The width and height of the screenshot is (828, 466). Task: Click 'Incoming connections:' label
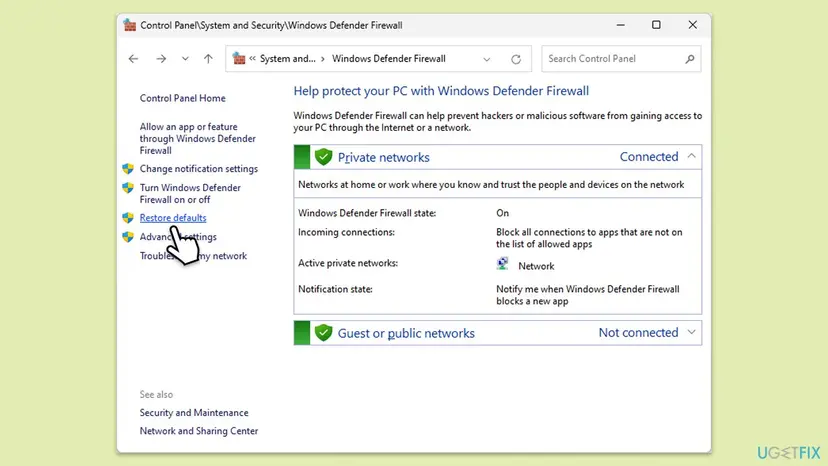click(x=346, y=232)
